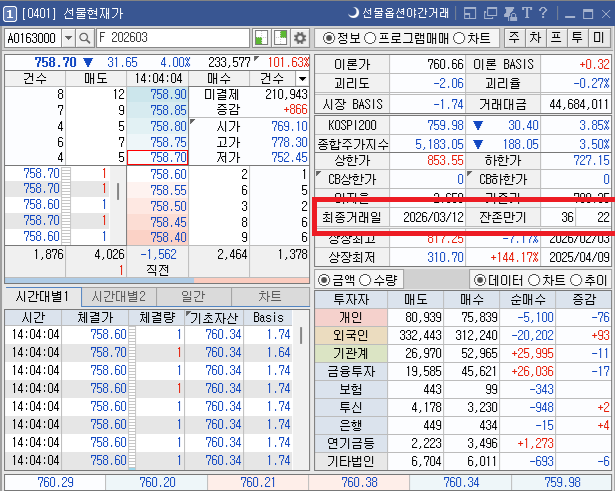Click the magnifier symbol search icon

coord(84,38)
